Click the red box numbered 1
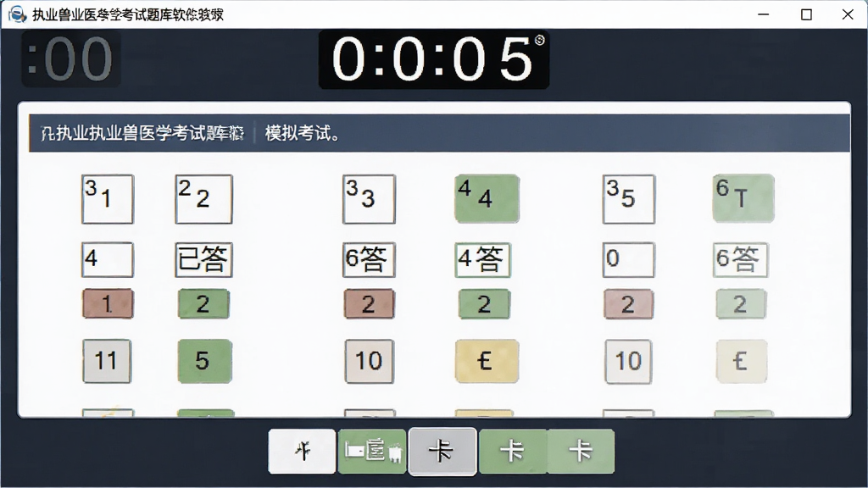868x488 pixels. point(108,304)
